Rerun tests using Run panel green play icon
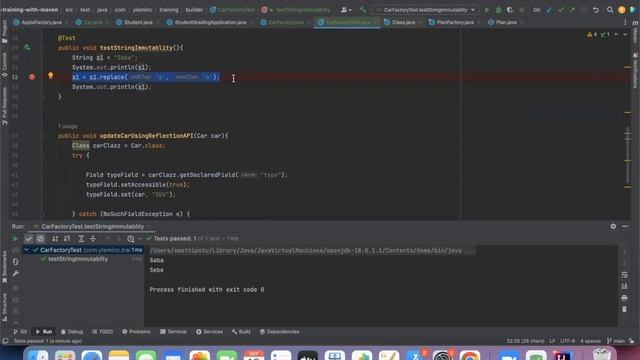This screenshot has width=640, height=360. [16, 239]
